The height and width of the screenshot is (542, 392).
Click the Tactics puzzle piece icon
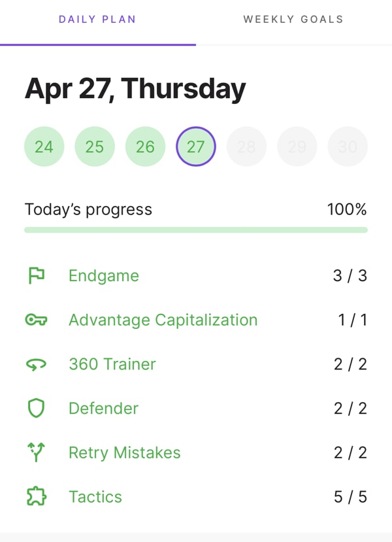pyautogui.click(x=37, y=497)
